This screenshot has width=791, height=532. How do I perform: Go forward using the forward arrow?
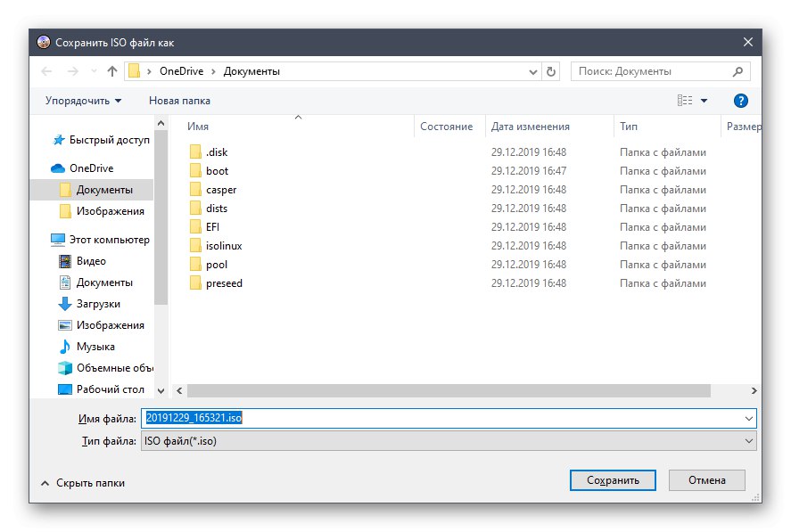pos(72,71)
